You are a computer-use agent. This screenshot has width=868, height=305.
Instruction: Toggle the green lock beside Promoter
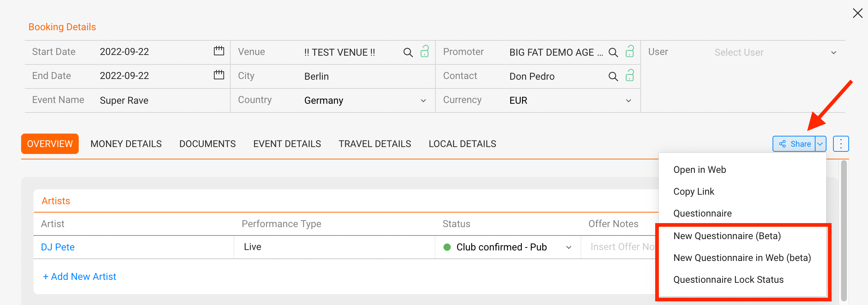coord(630,51)
